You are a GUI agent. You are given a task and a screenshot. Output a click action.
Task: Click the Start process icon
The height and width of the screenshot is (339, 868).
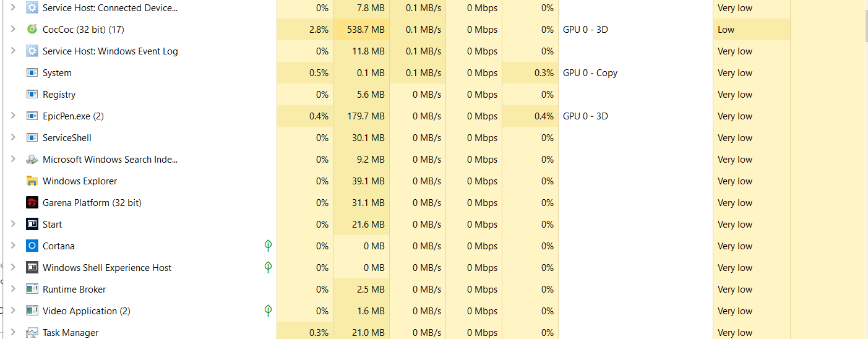32,225
